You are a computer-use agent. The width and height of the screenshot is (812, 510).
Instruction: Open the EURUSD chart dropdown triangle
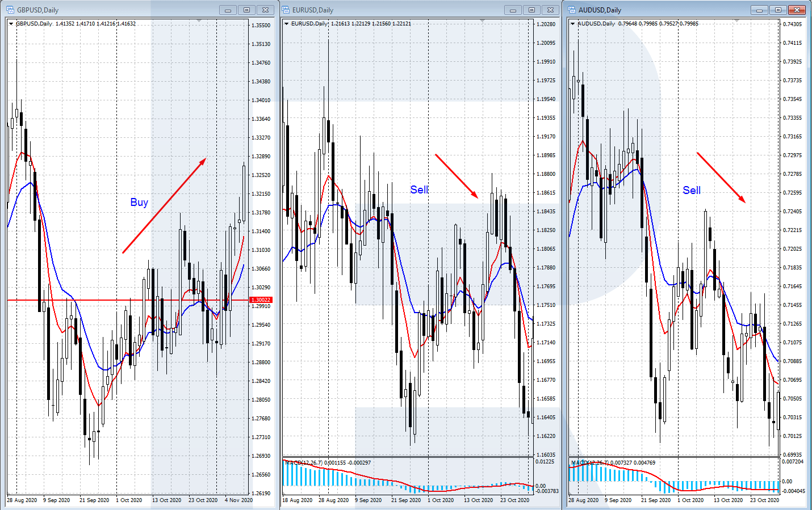[x=286, y=24]
